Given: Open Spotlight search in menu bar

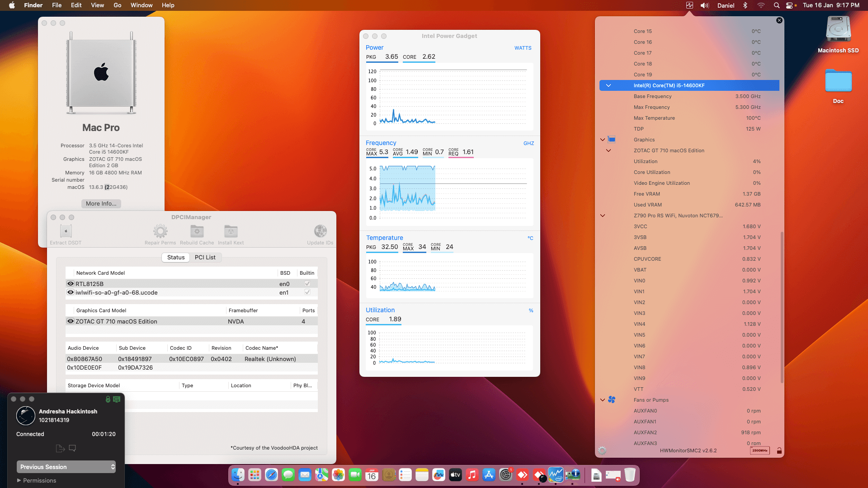Looking at the screenshot, I should (x=777, y=5).
